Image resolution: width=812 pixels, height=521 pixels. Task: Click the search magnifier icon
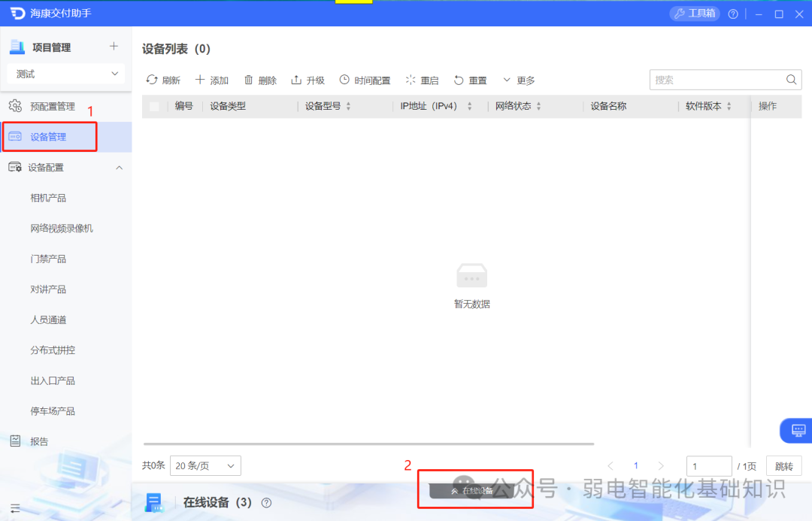[x=791, y=80]
